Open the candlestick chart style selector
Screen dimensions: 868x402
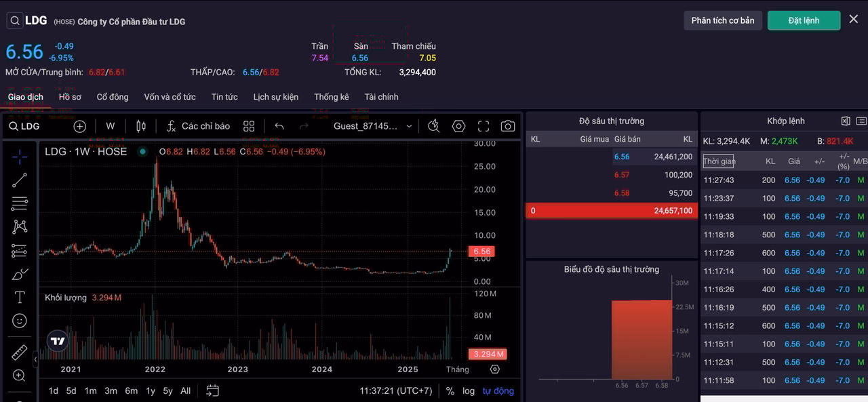pyautogui.click(x=141, y=126)
